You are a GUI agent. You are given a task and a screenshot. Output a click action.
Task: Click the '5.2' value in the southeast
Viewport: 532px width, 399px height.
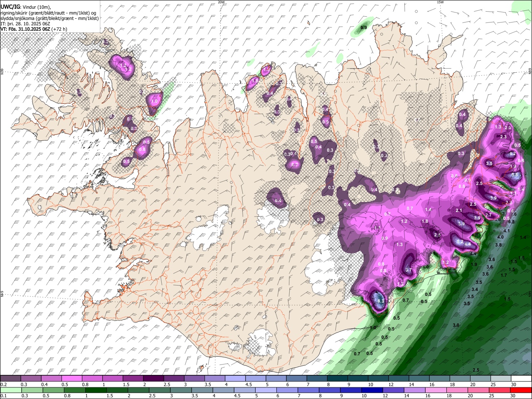[x=460, y=242]
